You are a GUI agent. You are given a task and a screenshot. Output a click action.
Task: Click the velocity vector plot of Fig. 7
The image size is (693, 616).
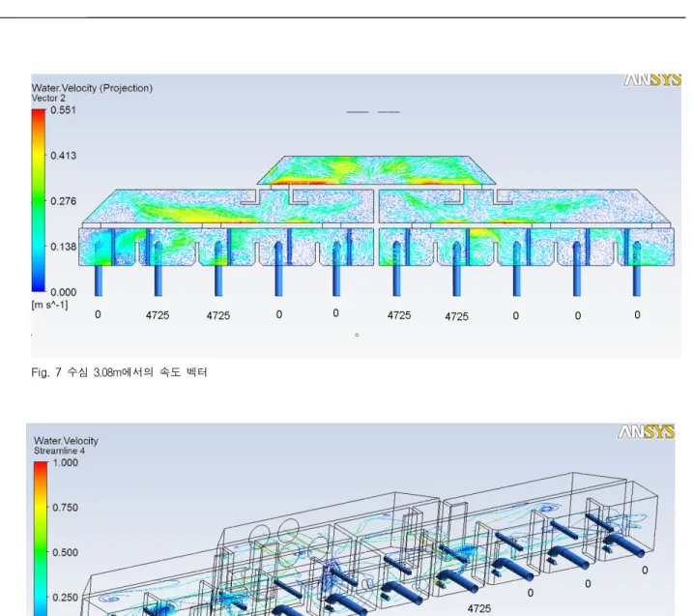357,216
